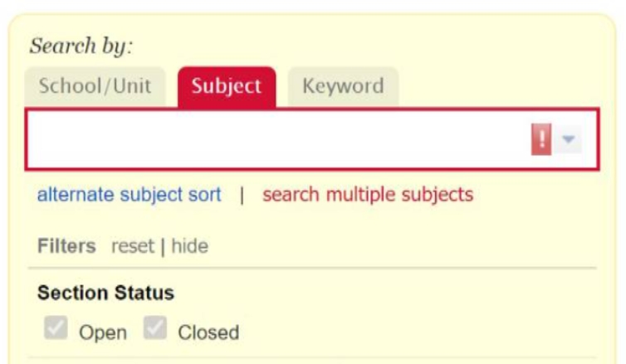
Task: Select the Subject tab
Action: click(226, 86)
